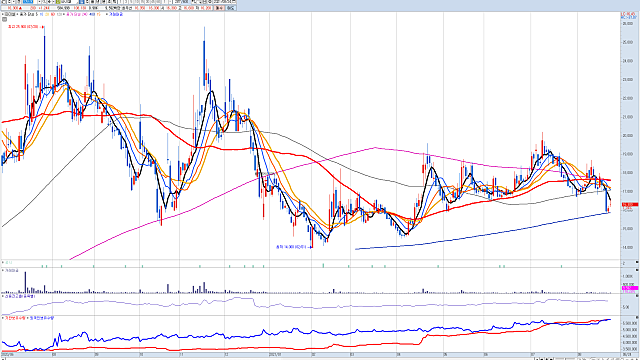Click the red current price tag on axis
Viewport: 640px width, 360px height.
tap(630, 204)
